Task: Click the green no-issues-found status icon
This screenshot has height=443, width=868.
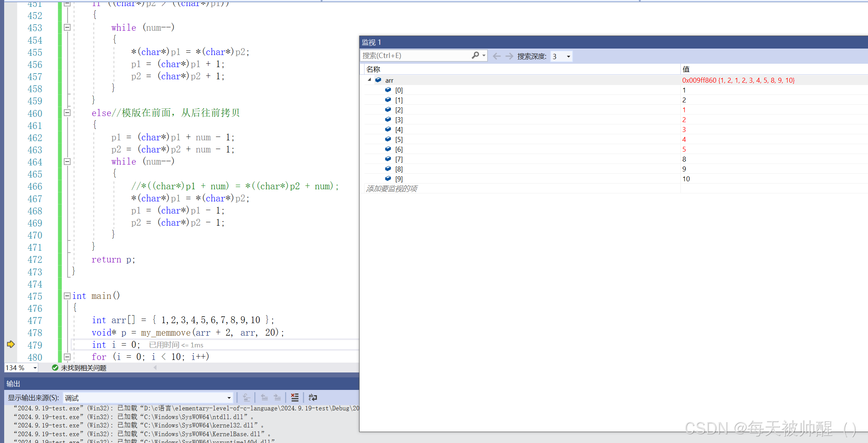Action: 55,368
